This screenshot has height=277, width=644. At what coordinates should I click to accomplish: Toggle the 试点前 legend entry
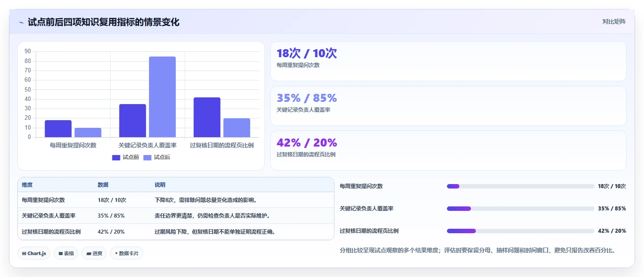(x=125, y=157)
